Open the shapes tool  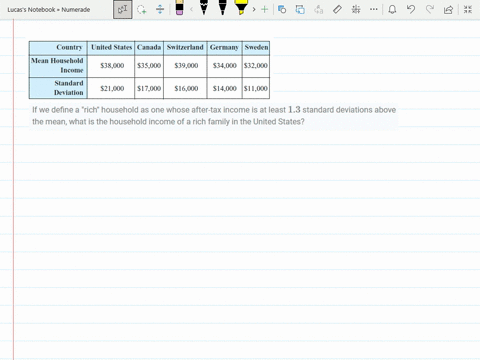[282, 9]
